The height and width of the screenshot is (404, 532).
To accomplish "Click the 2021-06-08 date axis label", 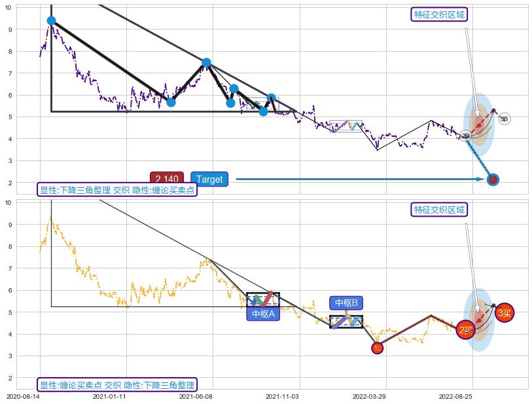I will click(196, 396).
